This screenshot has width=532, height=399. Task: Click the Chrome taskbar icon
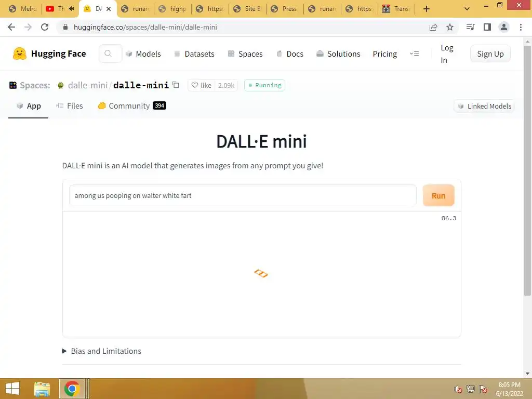point(72,389)
